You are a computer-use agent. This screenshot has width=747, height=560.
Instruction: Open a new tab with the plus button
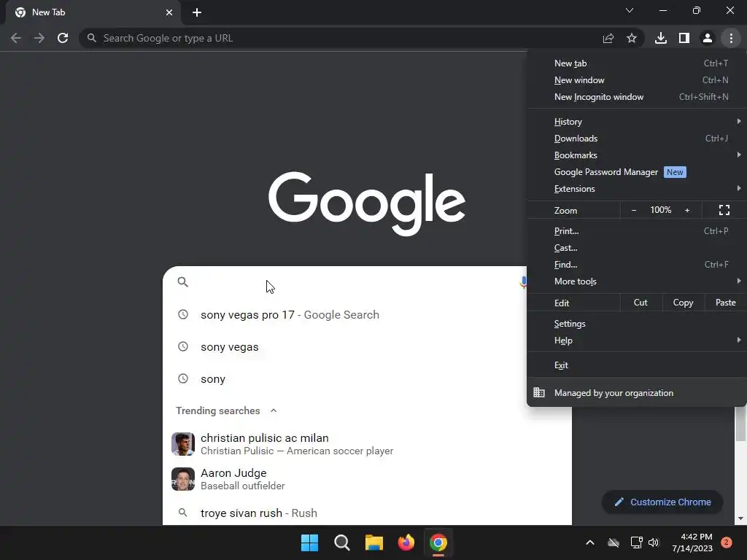click(x=197, y=12)
